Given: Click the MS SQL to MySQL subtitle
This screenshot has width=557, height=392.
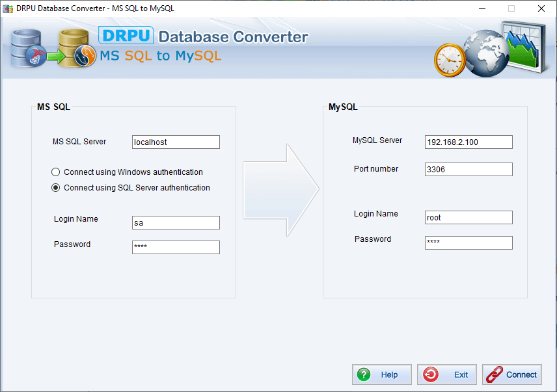Looking at the screenshot, I should tap(161, 56).
